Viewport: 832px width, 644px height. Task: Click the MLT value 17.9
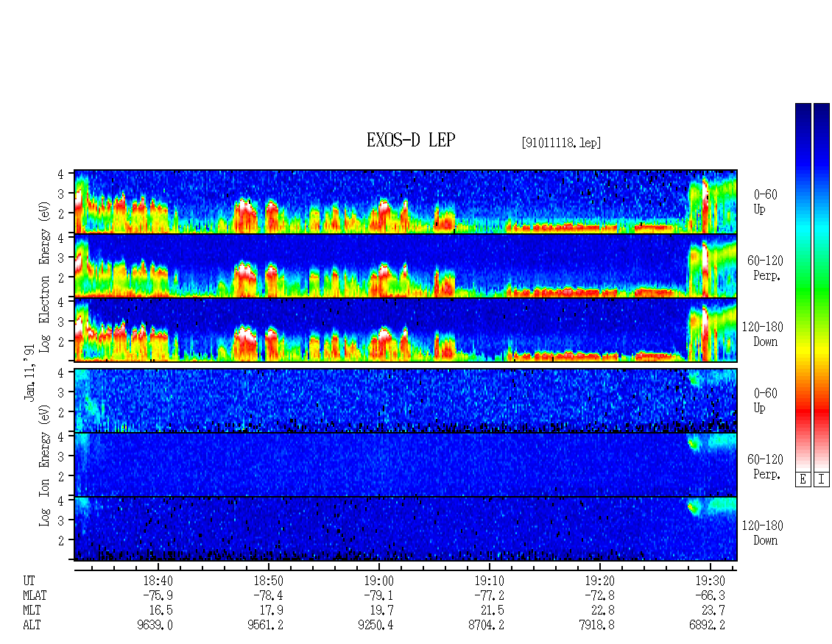click(x=272, y=611)
